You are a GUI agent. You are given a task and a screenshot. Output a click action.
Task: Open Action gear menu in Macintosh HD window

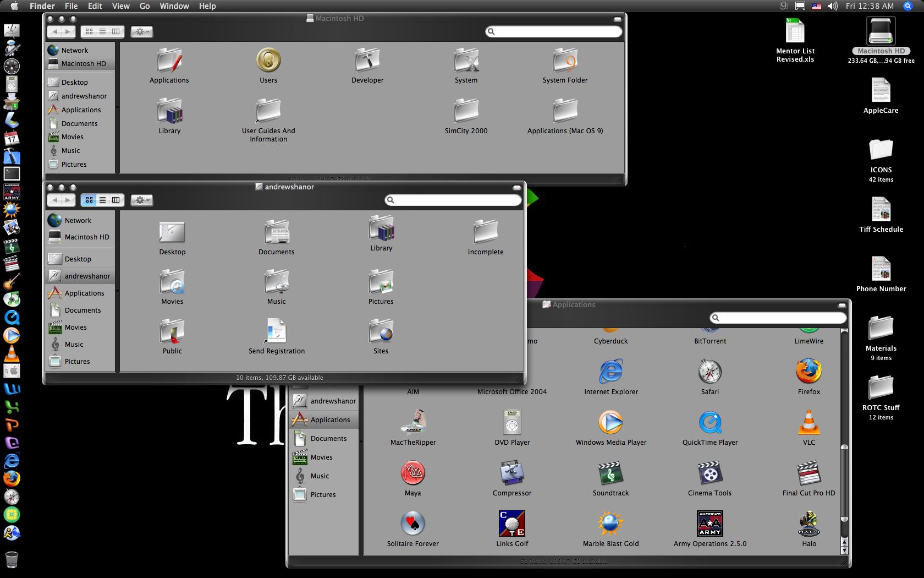coord(142,31)
